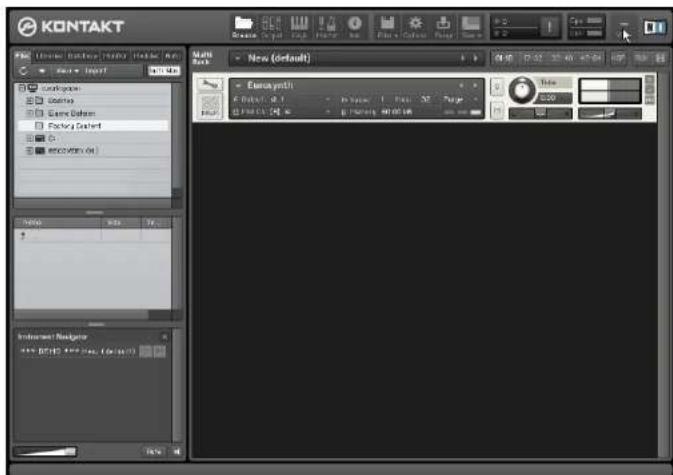Switch to the Libraries browser tab
673x475 pixels.
point(49,56)
